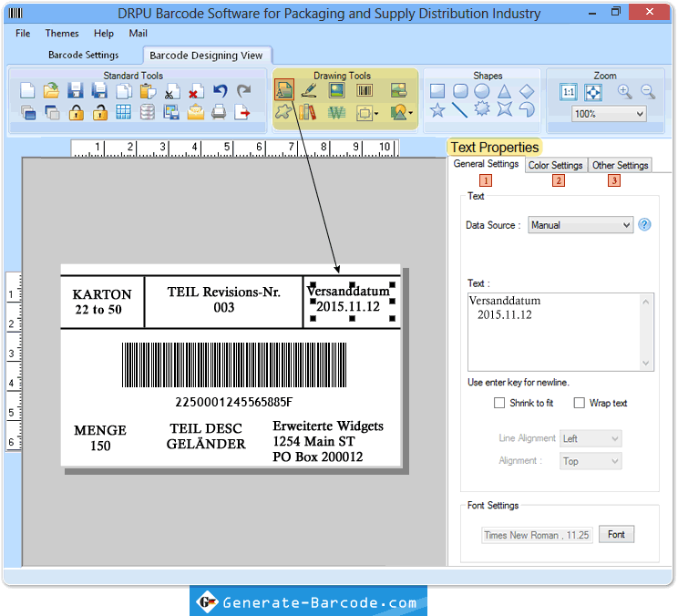Open the image library books icon
678x616 pixels.
pos(308,113)
